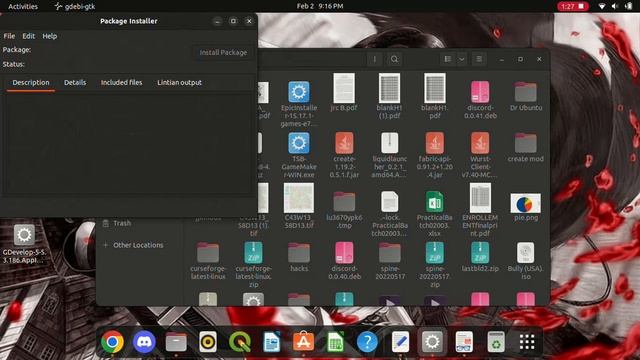Screen dimensions: 640x360
Task: Select the pie.png image
Action: pos(526,207)
